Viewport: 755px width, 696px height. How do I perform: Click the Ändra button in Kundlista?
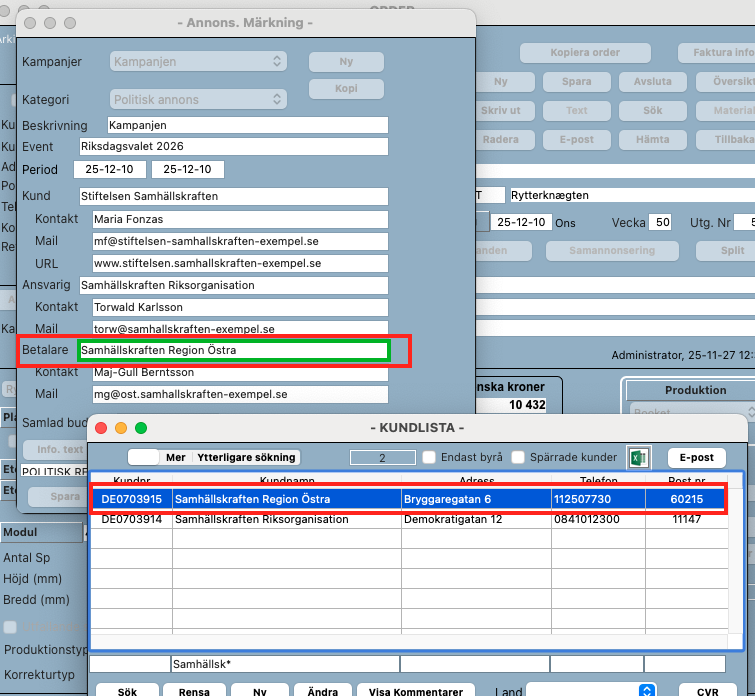click(x=320, y=691)
